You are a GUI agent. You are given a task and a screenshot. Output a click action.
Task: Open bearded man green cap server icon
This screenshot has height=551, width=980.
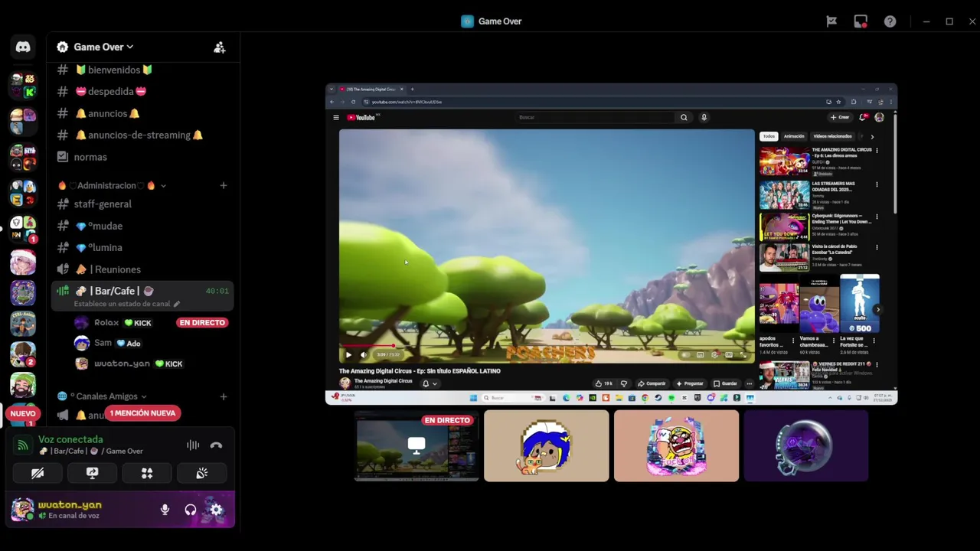(x=23, y=385)
